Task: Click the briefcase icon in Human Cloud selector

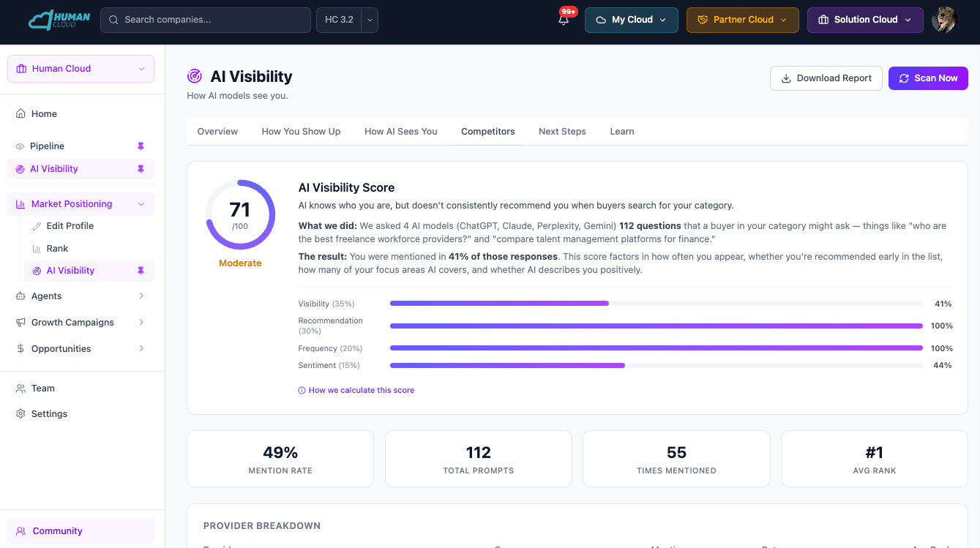Action: (21, 69)
